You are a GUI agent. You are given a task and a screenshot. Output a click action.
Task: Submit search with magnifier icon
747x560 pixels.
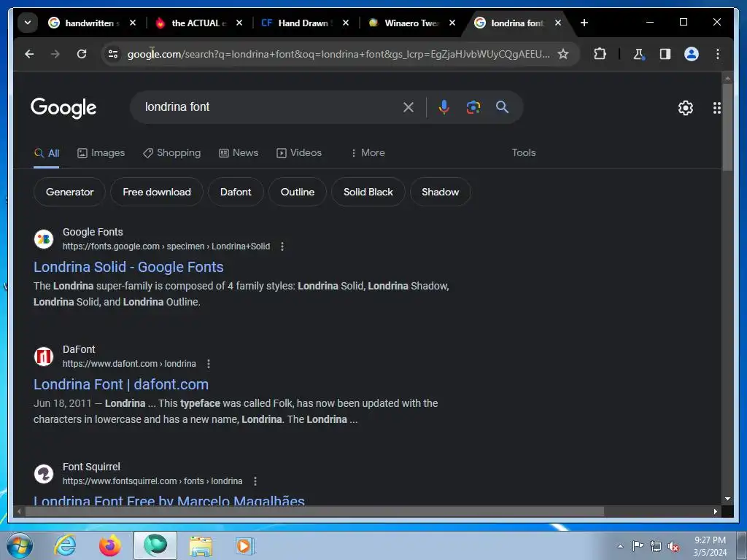(x=502, y=107)
